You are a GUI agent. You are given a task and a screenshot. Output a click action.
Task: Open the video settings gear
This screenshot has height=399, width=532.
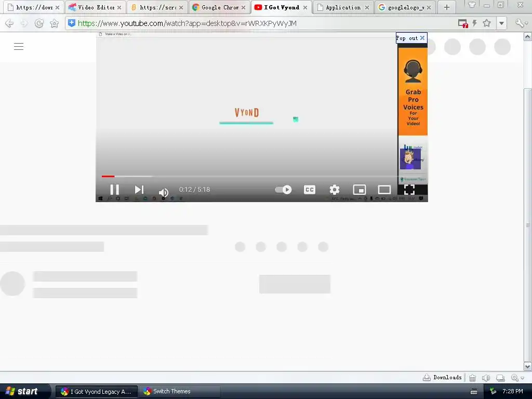(x=335, y=189)
